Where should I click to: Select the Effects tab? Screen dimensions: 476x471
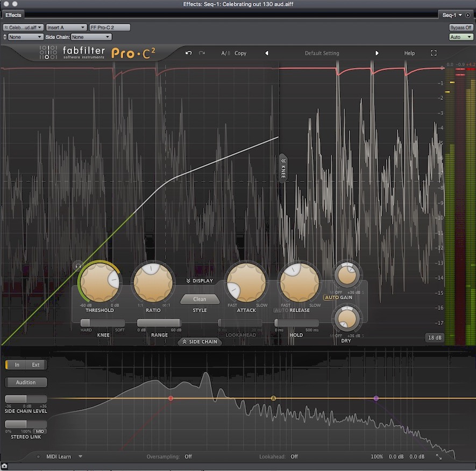(x=13, y=15)
